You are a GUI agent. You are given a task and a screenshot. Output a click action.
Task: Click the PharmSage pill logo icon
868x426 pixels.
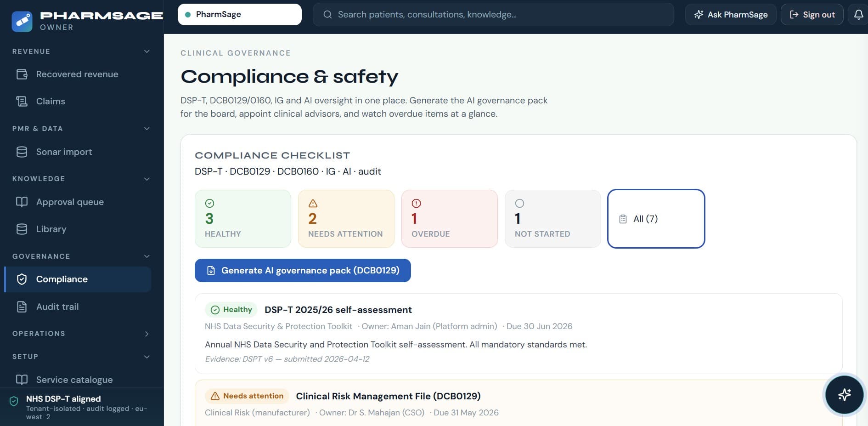tap(22, 21)
